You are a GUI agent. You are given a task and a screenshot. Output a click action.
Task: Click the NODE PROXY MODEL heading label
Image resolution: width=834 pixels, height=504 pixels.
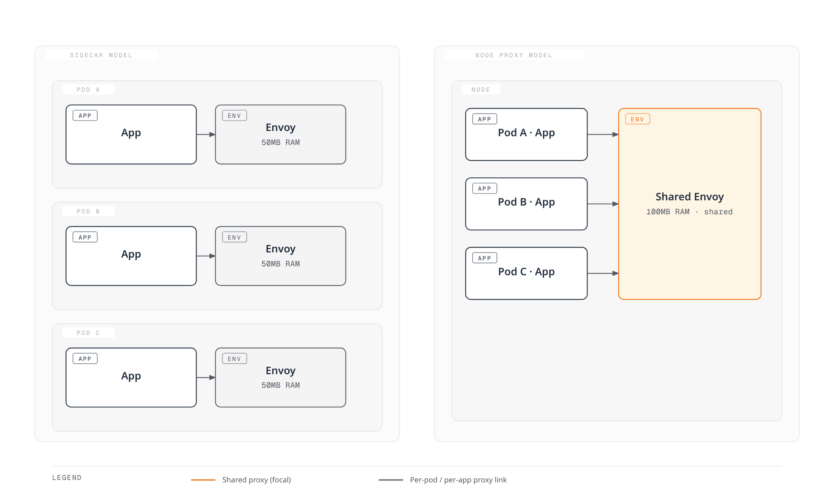click(514, 55)
